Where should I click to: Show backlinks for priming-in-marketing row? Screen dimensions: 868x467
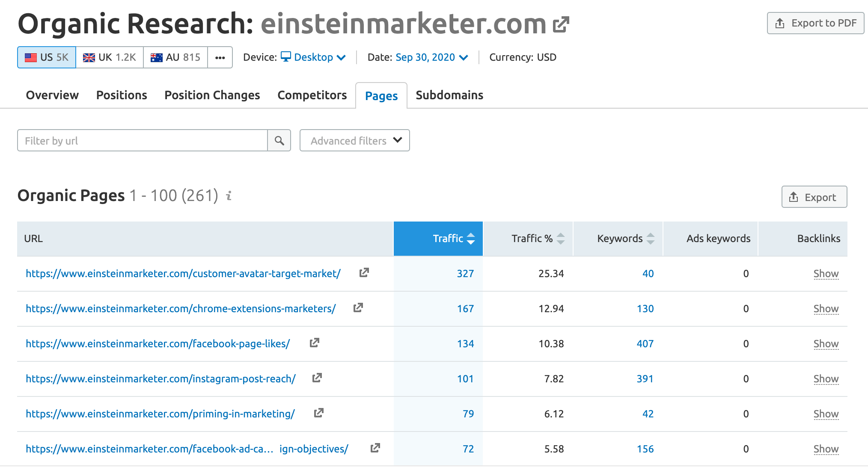[x=826, y=414]
